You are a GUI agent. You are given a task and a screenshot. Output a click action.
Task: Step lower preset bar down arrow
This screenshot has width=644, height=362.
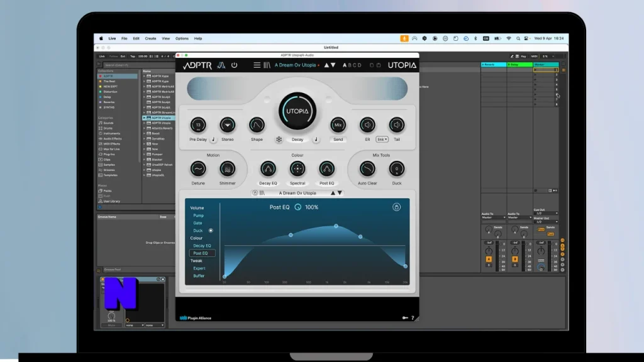(x=340, y=193)
